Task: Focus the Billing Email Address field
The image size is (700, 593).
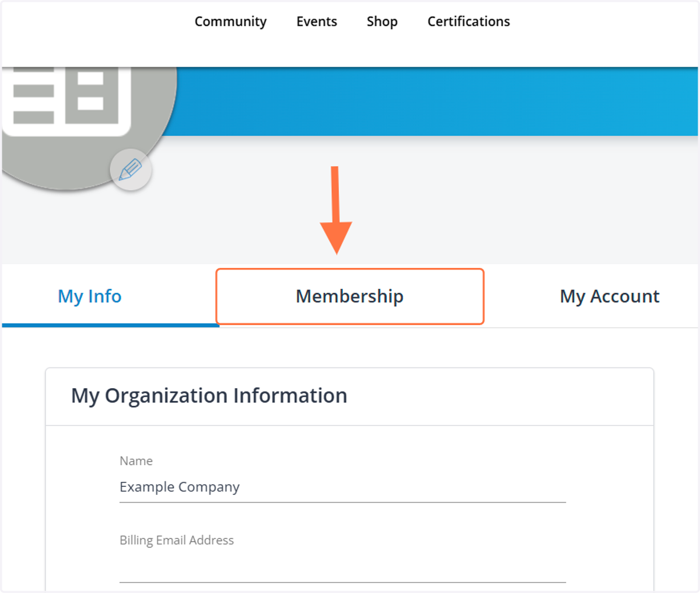Action: (342, 568)
